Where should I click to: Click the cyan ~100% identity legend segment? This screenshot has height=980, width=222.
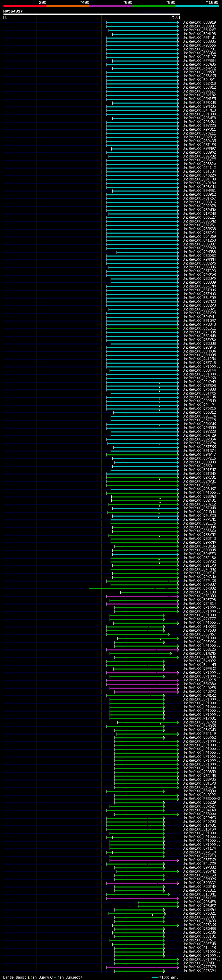(197, 6)
